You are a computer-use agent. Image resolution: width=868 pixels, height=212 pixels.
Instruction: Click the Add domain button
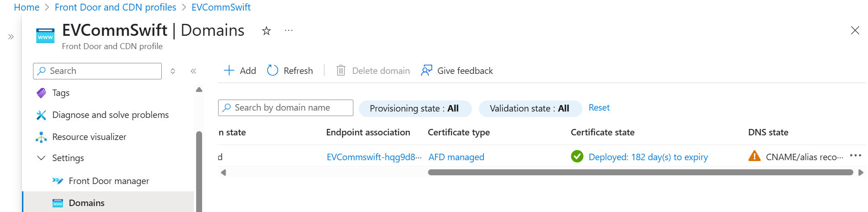click(x=240, y=71)
